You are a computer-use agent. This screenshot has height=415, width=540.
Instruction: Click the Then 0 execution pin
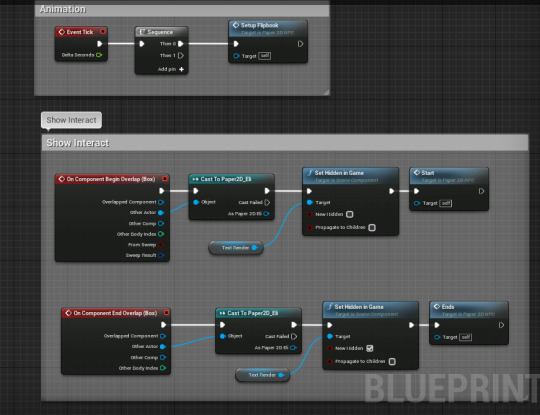coord(180,44)
